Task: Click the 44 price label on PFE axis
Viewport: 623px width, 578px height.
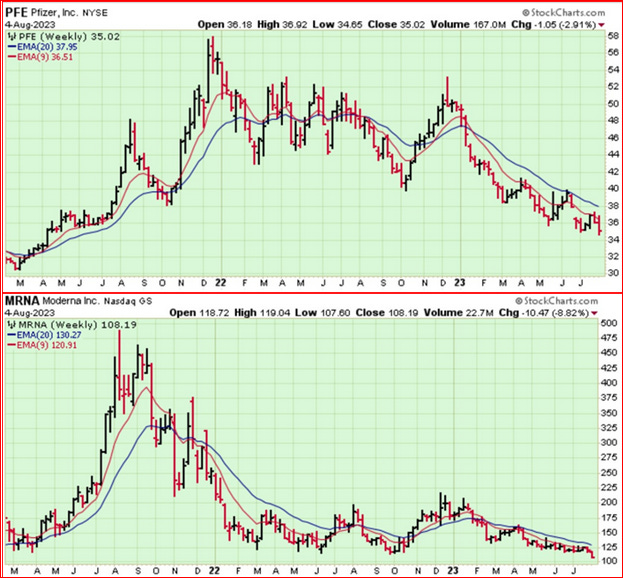Action: pos(613,155)
